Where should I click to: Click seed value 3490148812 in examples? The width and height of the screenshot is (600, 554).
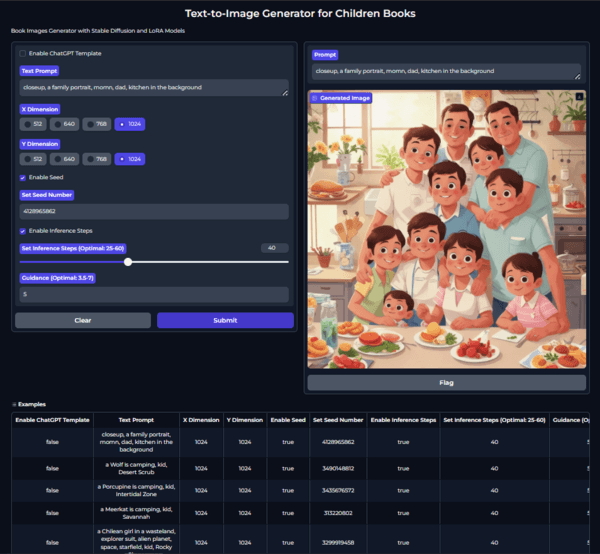[338, 469]
